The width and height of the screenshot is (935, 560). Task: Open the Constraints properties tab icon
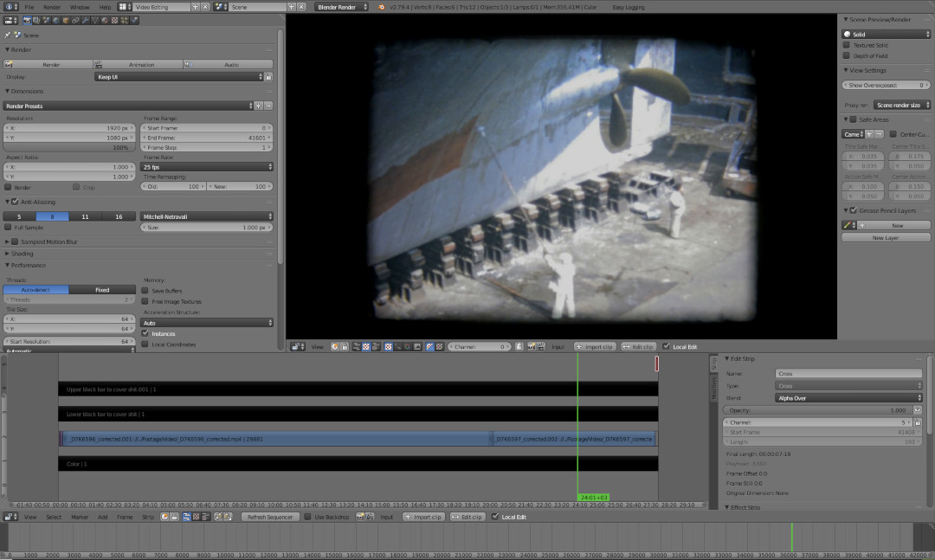click(75, 20)
